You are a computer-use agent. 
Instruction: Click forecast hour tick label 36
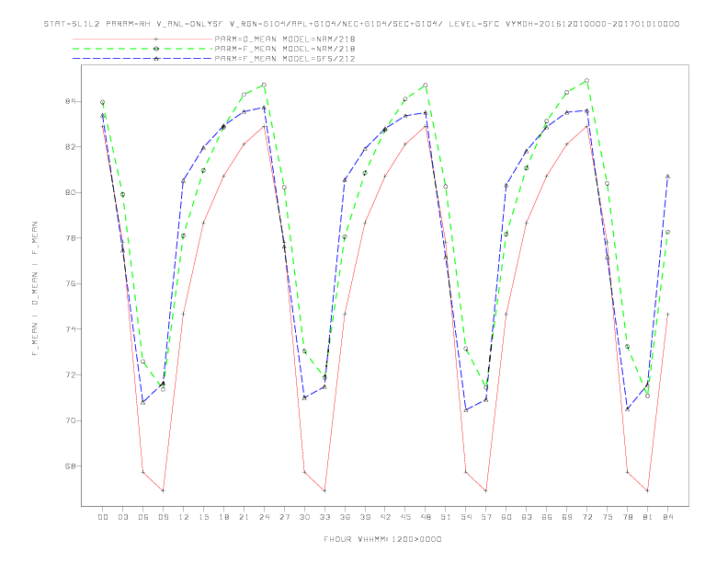[345, 517]
